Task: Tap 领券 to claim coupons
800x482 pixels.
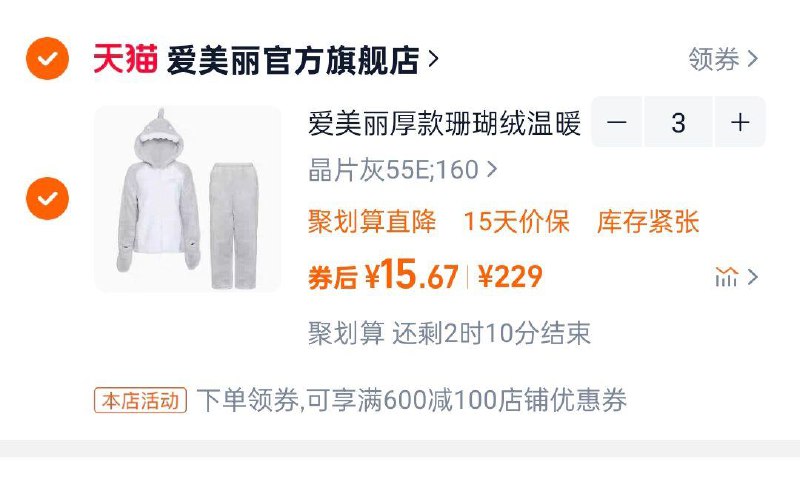Action: (x=714, y=59)
